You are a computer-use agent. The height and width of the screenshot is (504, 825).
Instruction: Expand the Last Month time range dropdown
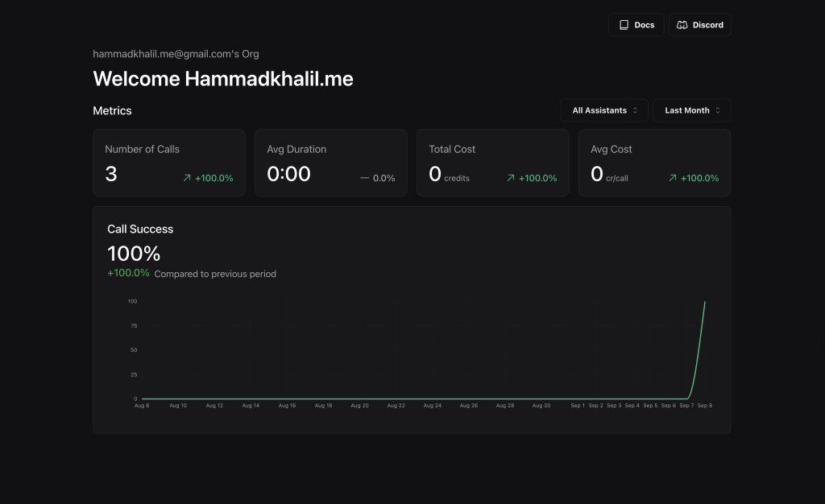click(x=691, y=110)
